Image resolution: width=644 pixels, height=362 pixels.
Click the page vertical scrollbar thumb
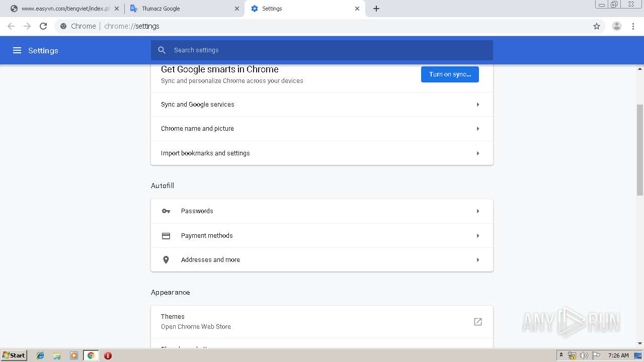(x=640, y=150)
